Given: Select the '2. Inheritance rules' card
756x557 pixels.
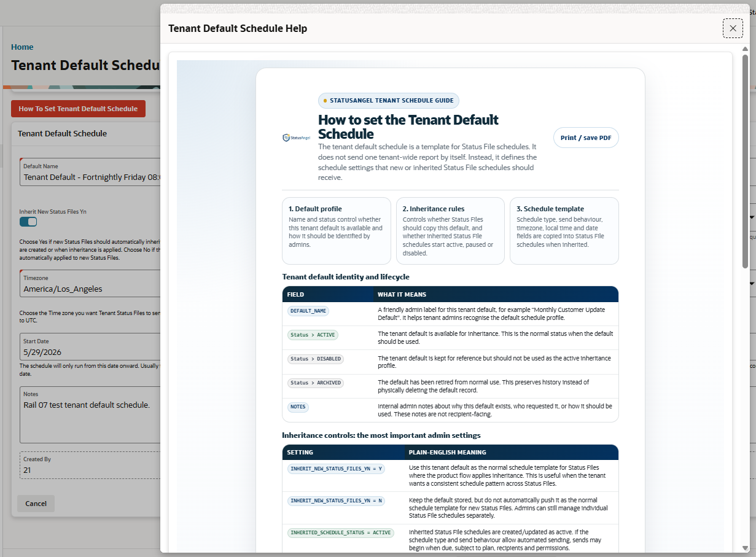Looking at the screenshot, I should point(450,231).
